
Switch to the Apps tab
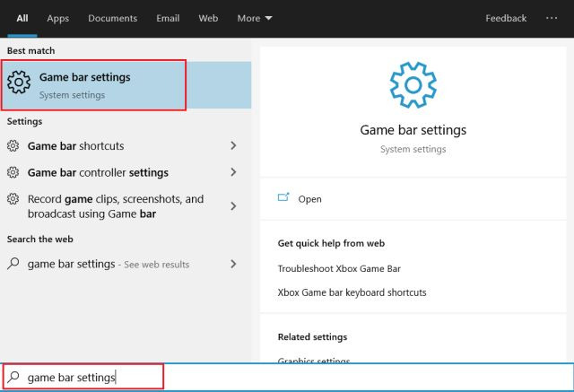[x=57, y=18]
